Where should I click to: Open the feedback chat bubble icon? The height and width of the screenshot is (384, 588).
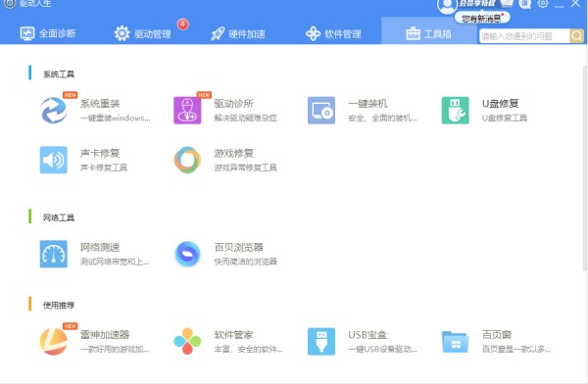click(525, 4)
